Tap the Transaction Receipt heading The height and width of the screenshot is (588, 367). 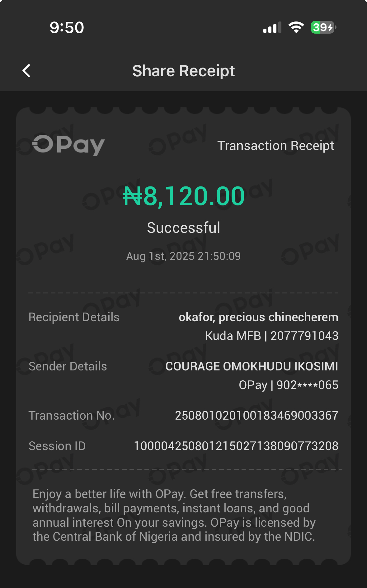click(x=275, y=146)
